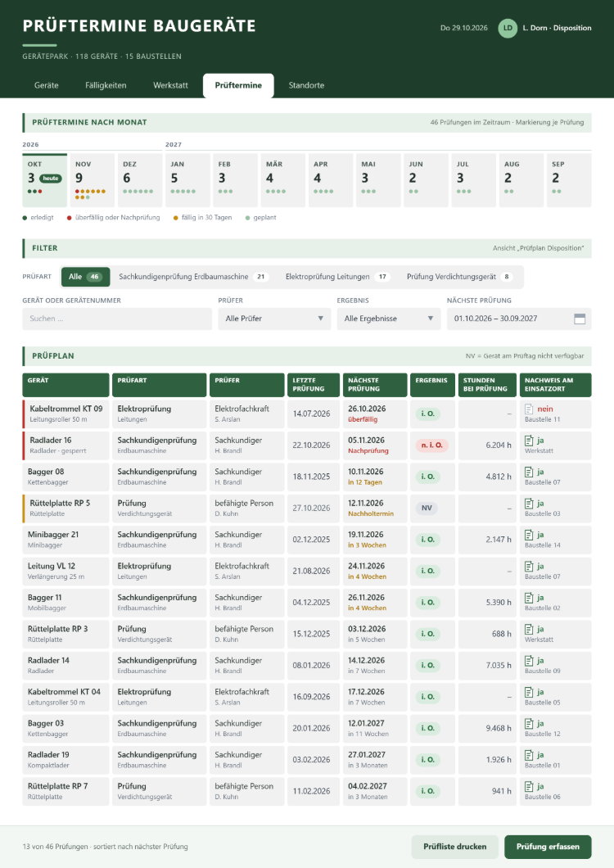
Task: Click the 9.468 h hours value
Action: click(x=499, y=729)
